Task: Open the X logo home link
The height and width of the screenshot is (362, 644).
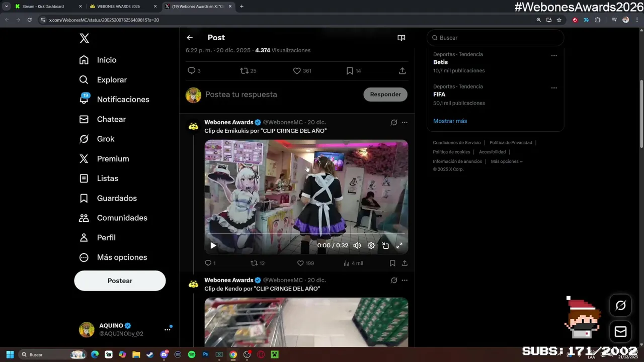Action: coord(85,38)
